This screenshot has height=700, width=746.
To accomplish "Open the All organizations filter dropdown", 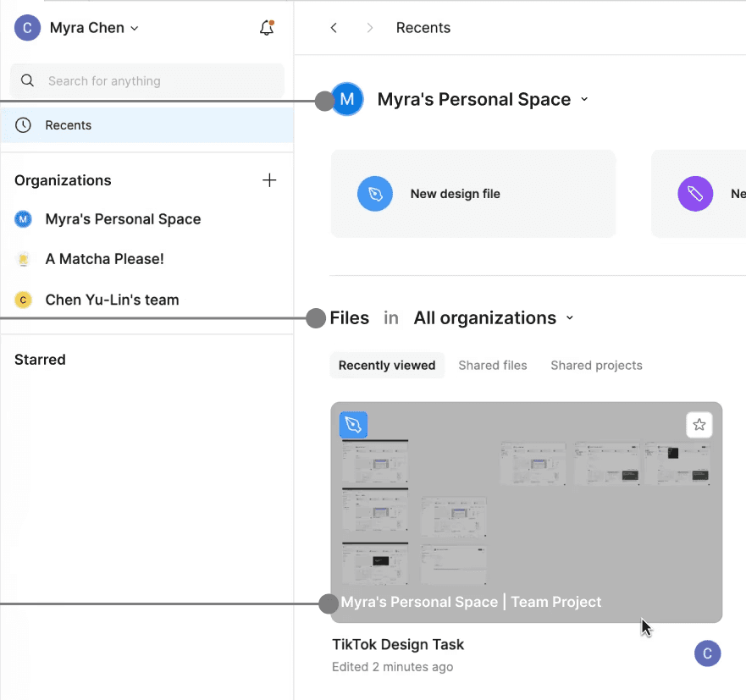I will point(493,318).
